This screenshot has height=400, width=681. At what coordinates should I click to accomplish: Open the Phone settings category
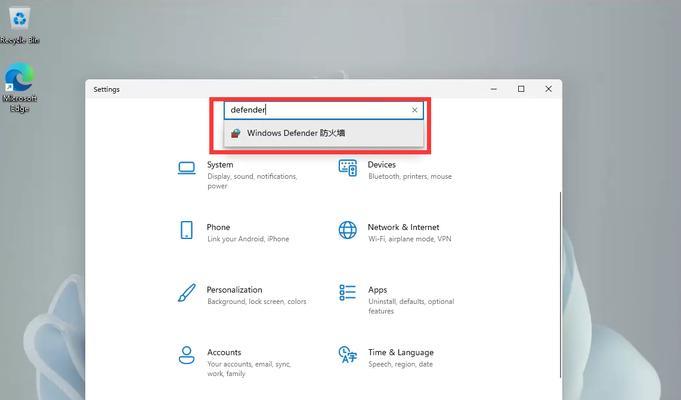coord(234,232)
